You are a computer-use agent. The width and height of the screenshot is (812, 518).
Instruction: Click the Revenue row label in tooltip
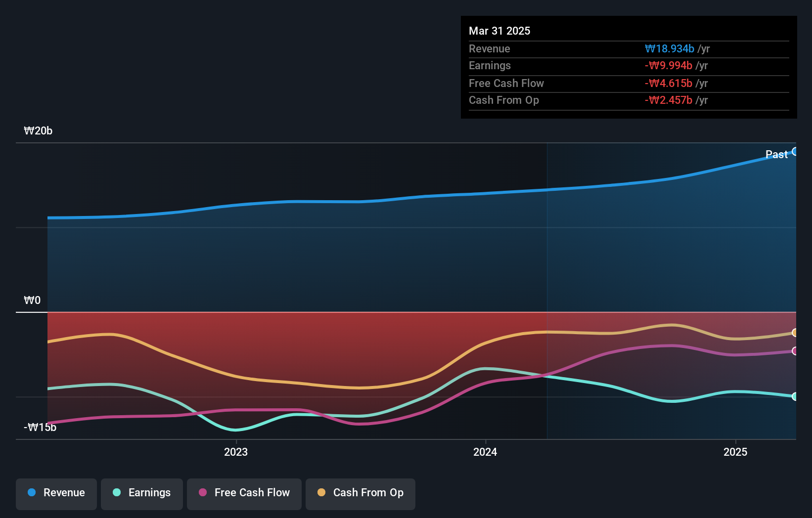pos(490,48)
